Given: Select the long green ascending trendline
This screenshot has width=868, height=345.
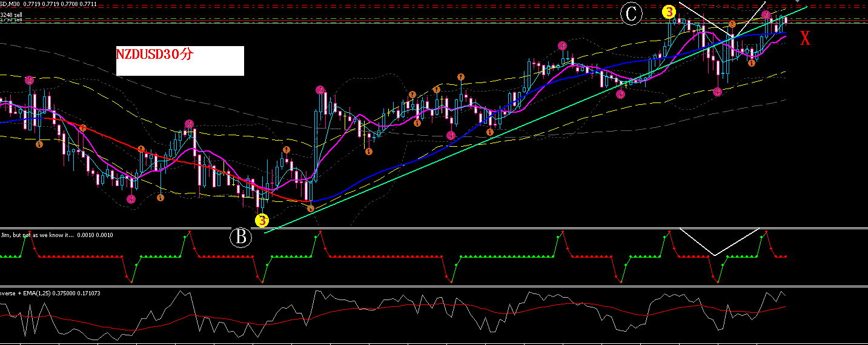Looking at the screenshot, I should point(536,119).
